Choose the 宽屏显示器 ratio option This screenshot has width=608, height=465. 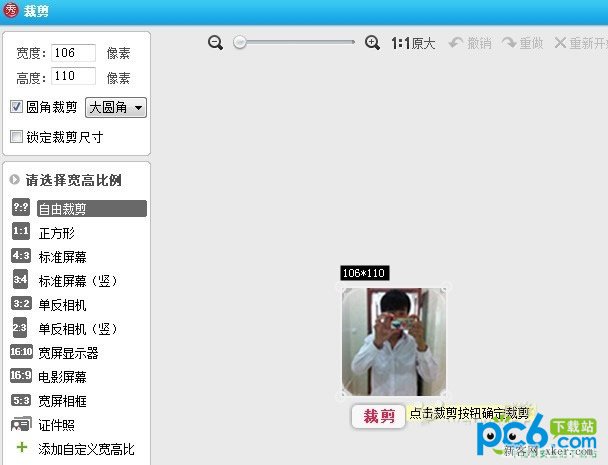68,353
